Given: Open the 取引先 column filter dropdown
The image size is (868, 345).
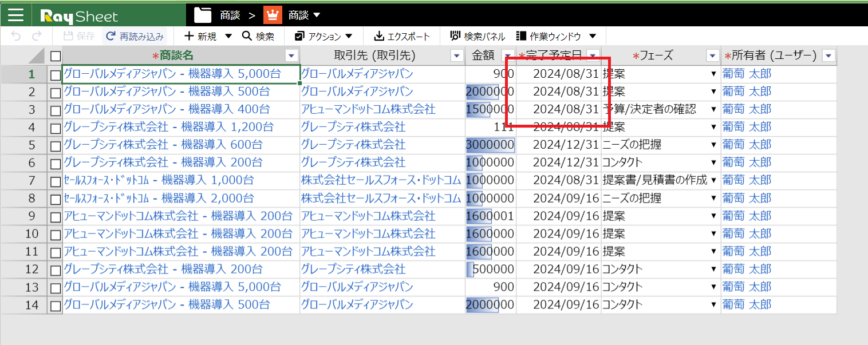Looking at the screenshot, I should pyautogui.click(x=457, y=55).
